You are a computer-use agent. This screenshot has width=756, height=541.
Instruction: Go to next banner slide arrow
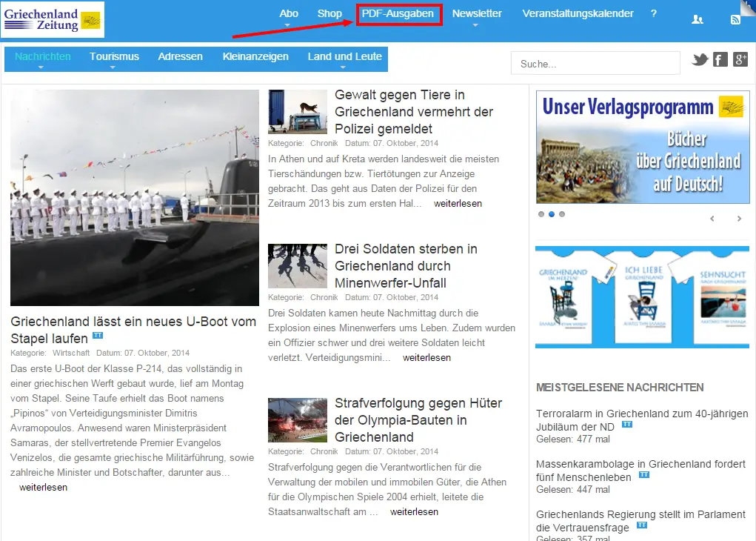pos(739,219)
